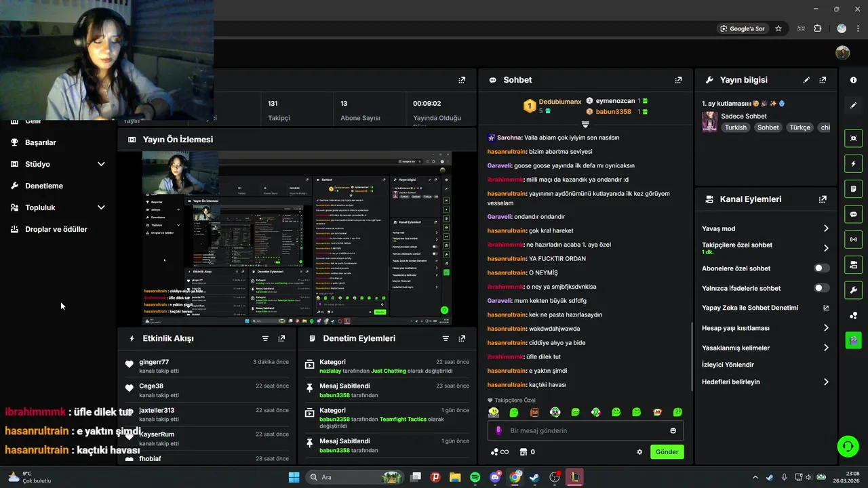This screenshot has height=488, width=868.
Task: Open the Etkinlik Akışı filter icon
Action: (265, 338)
